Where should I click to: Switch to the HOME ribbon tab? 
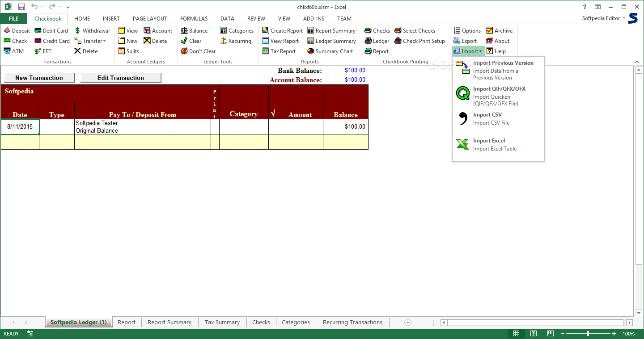[82, 19]
